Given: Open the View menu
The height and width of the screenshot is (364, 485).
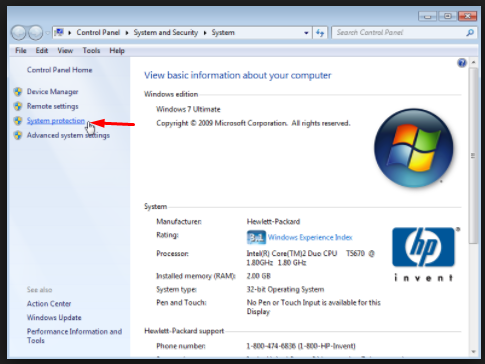Looking at the screenshot, I should coord(65,51).
